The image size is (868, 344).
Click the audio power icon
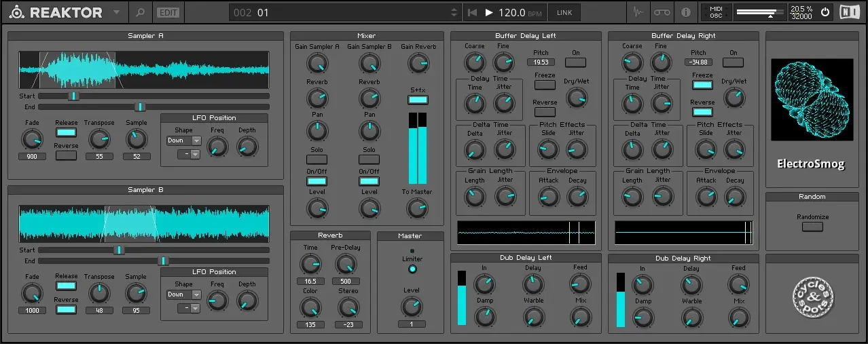point(825,12)
